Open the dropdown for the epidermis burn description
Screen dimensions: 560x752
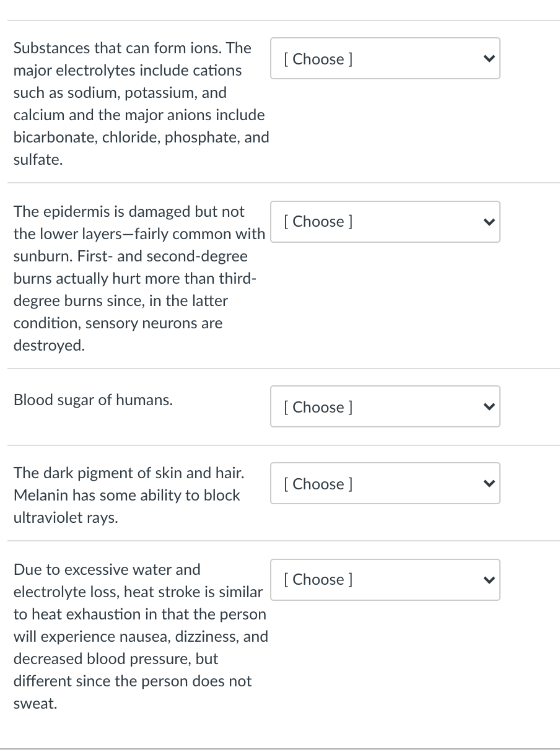[x=385, y=221]
